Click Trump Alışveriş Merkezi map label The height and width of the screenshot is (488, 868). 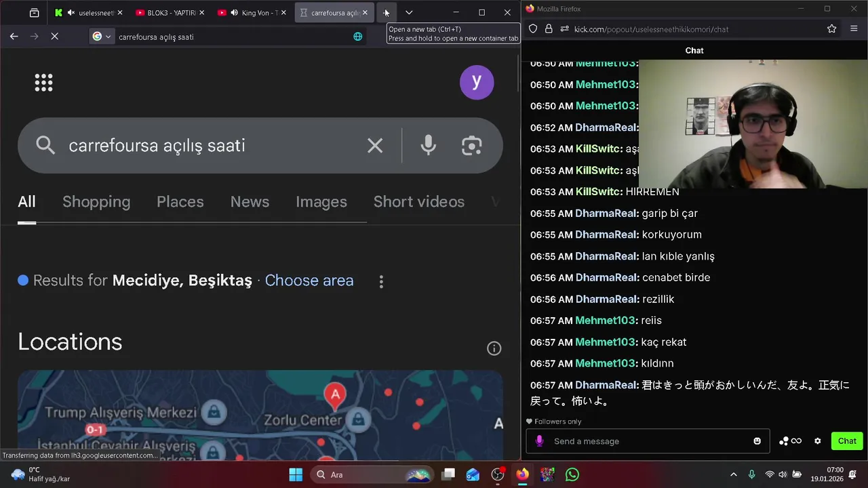tap(121, 412)
